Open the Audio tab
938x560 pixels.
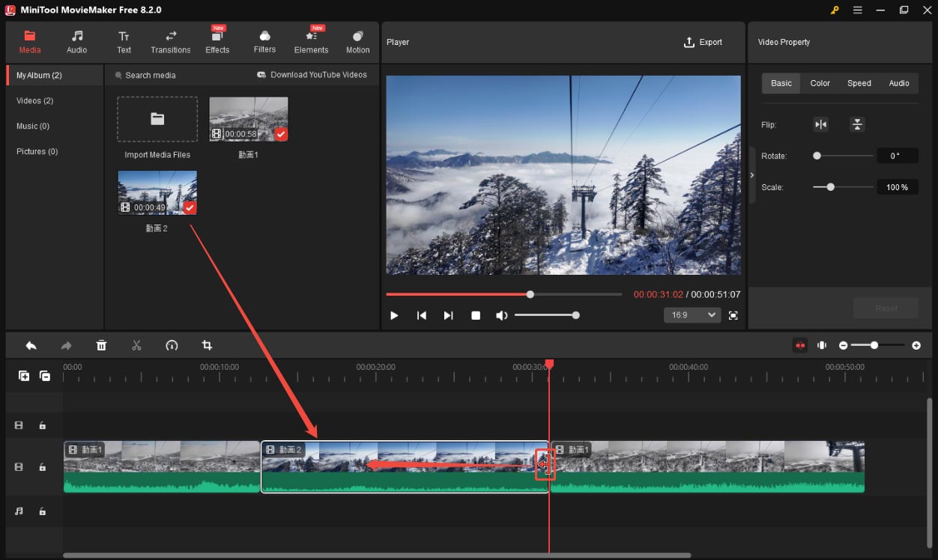pyautogui.click(x=76, y=42)
